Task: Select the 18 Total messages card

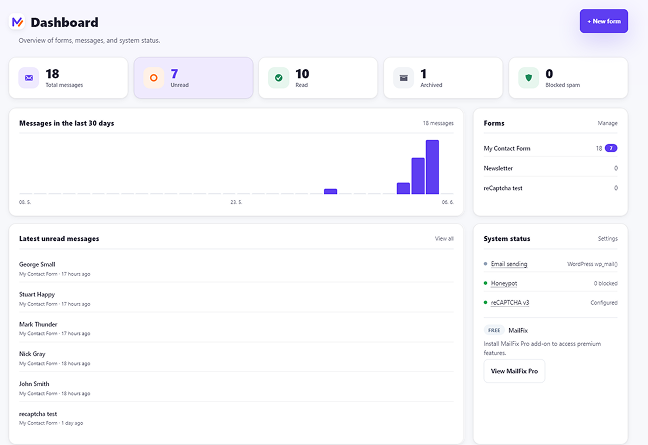Action: click(x=69, y=78)
